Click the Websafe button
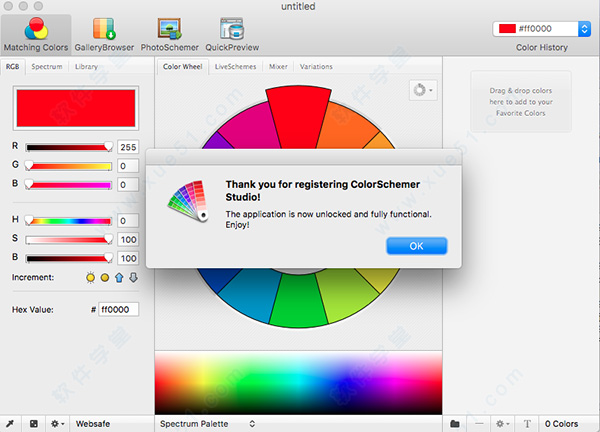Screen dimensions: 600x432 point(93,424)
